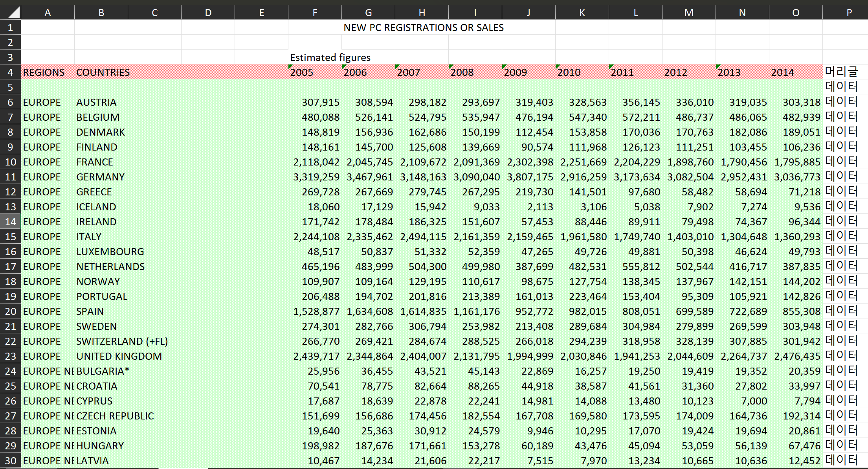This screenshot has width=868, height=469.
Task: Click Iceland's 2008 value 9,033
Action: pos(486,207)
